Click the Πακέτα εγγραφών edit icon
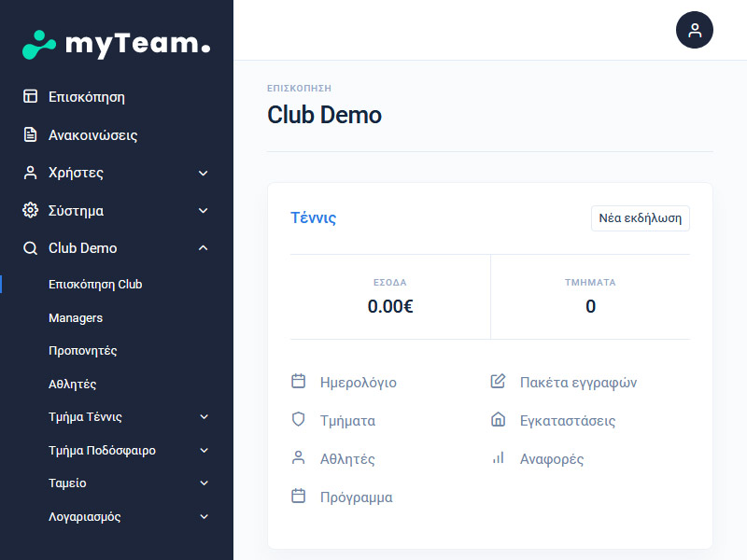The image size is (747, 560). [498, 382]
